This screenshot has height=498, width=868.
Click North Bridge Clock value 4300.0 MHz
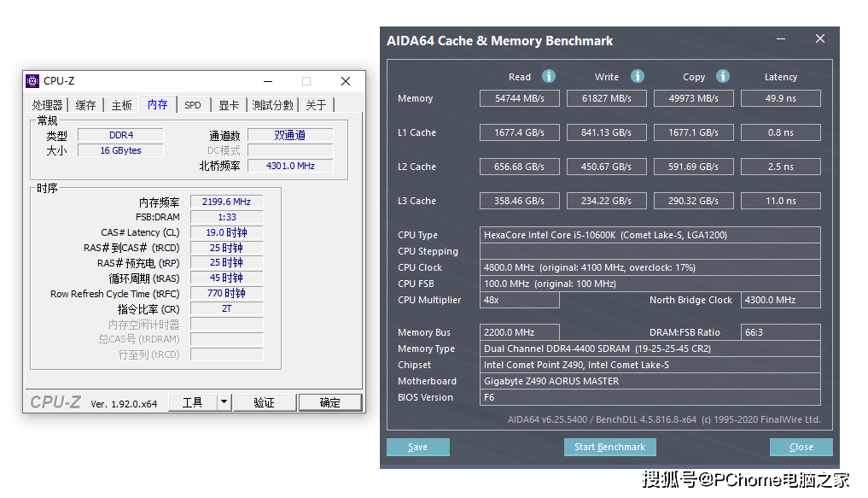(x=781, y=300)
